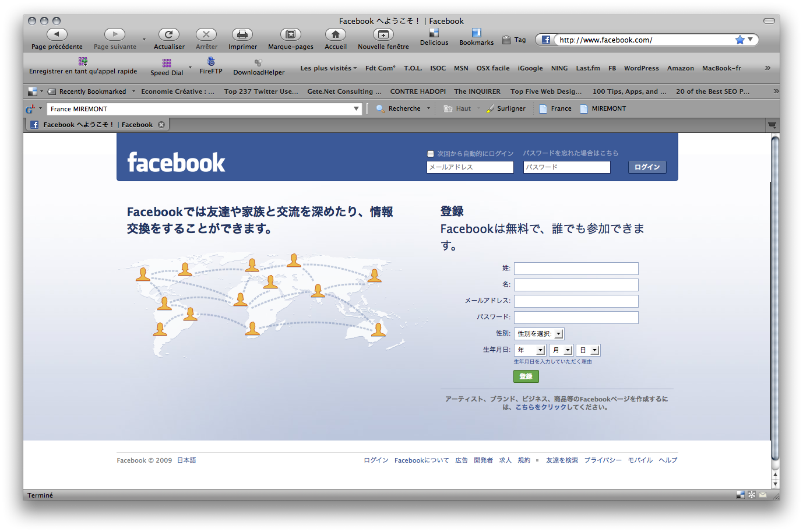
Task: Click the Recherche search icon
Action: tap(381, 108)
